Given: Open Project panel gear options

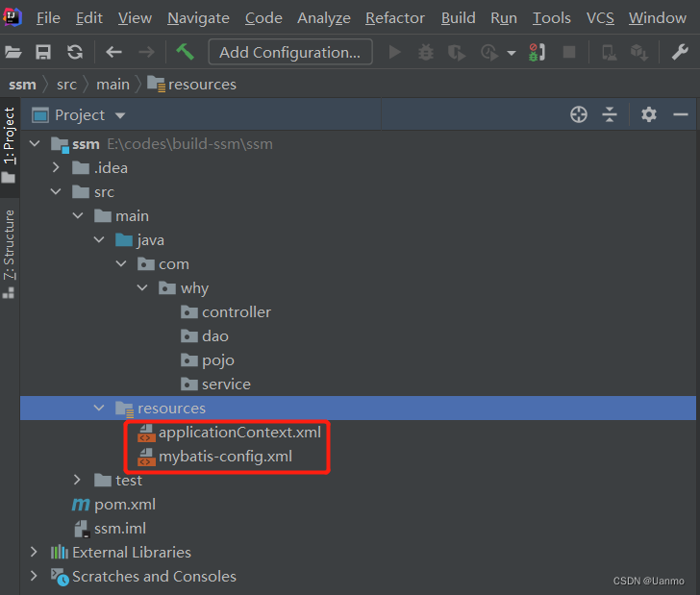Looking at the screenshot, I should coord(649,114).
